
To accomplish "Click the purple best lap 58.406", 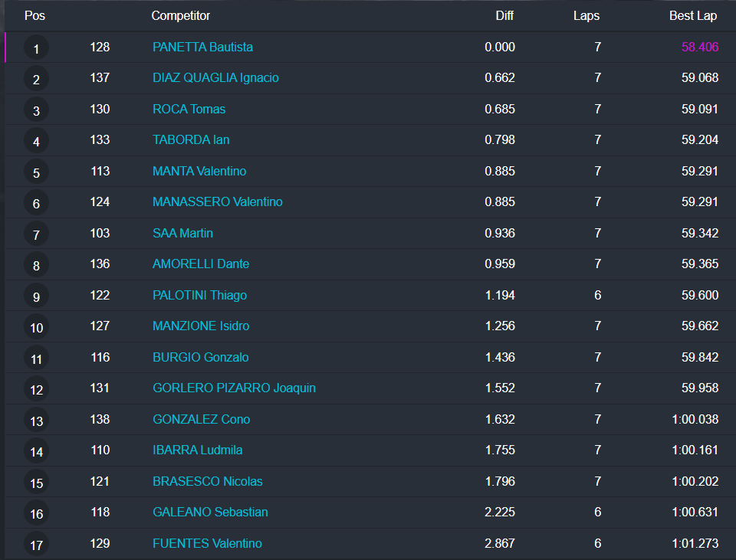I will (699, 47).
